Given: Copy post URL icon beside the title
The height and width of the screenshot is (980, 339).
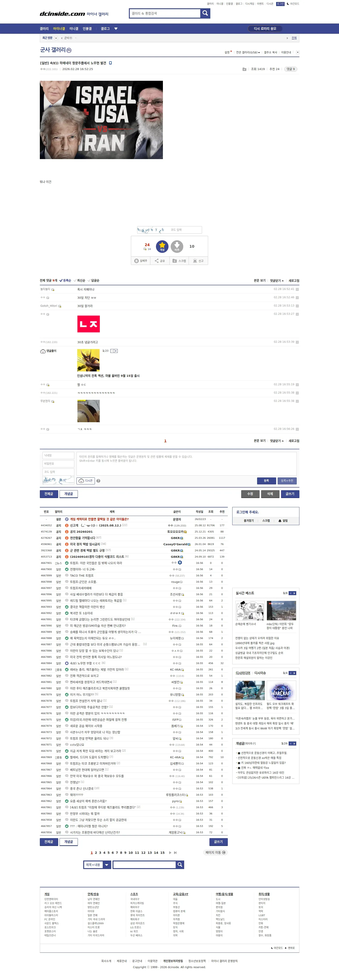Looking at the screenshot, I should tap(110, 63).
